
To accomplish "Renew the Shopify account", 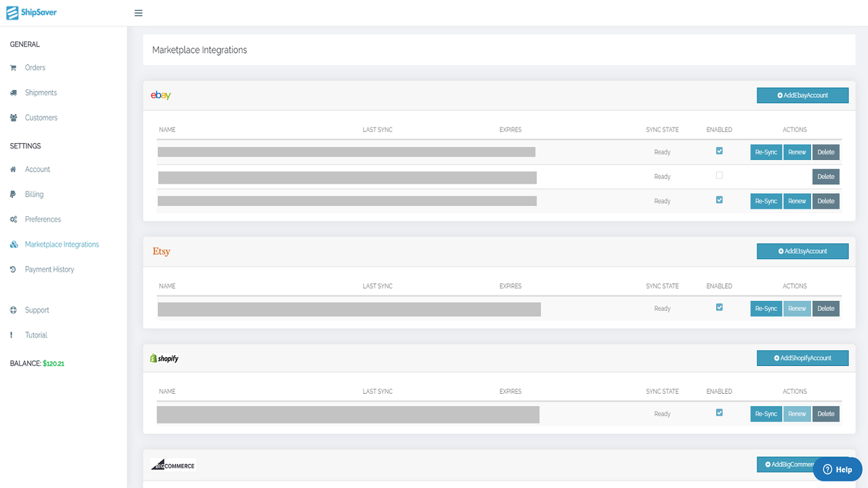I will [x=797, y=414].
